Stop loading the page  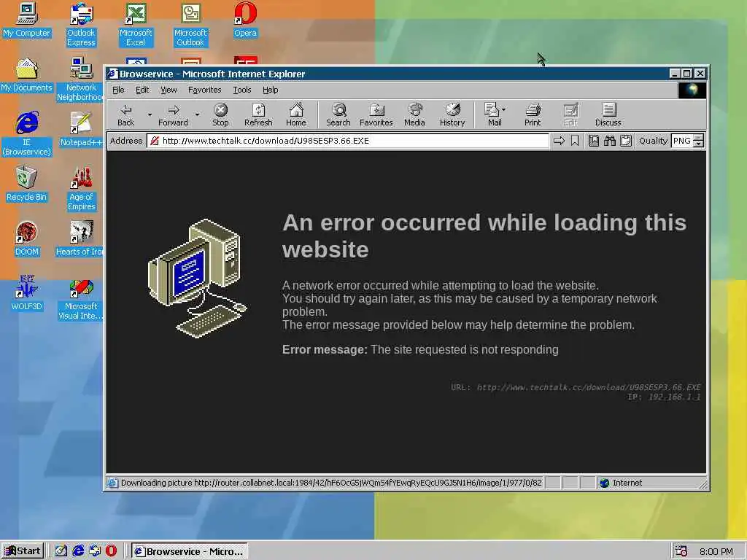220,114
